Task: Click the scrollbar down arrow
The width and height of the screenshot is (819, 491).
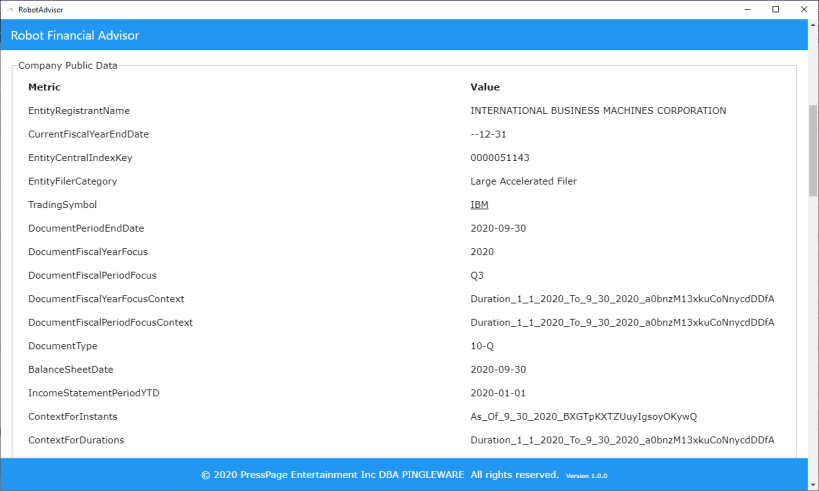Action: pyautogui.click(x=813, y=485)
